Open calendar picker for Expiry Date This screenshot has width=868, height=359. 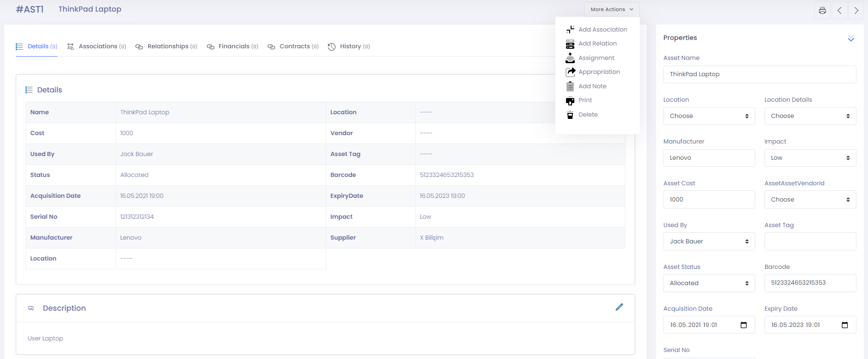844,325
